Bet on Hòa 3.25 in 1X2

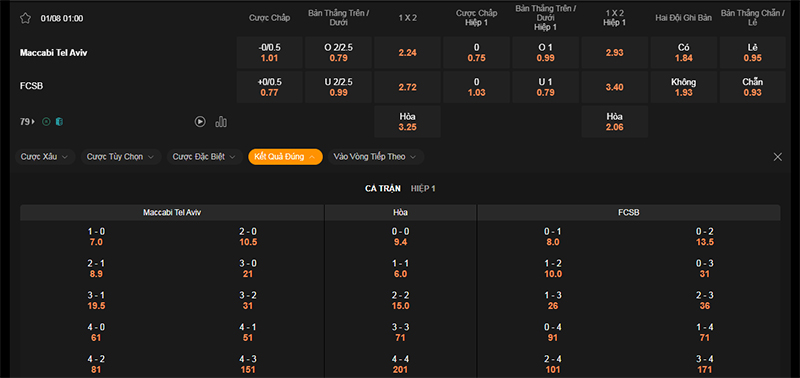click(x=407, y=122)
